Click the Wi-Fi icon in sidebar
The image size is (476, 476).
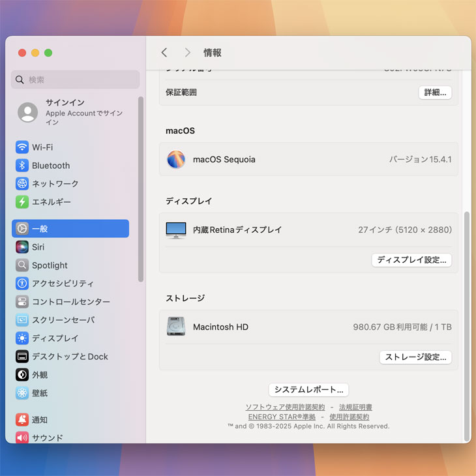point(22,147)
